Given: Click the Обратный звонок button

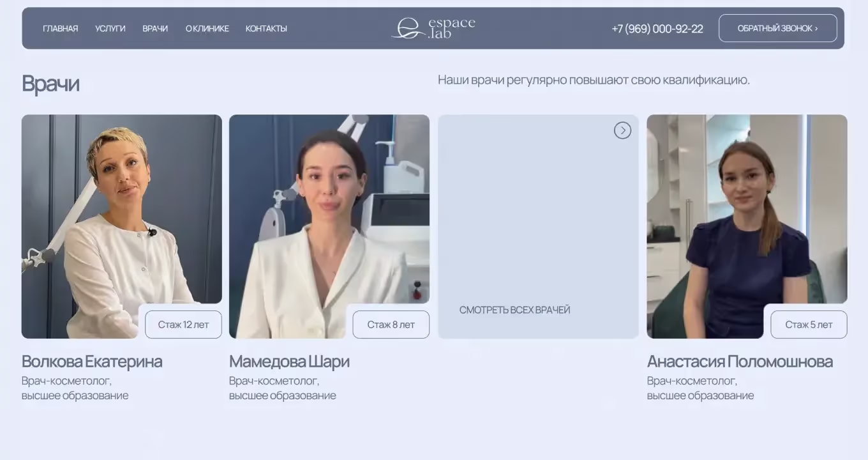Looking at the screenshot, I should 777,28.
